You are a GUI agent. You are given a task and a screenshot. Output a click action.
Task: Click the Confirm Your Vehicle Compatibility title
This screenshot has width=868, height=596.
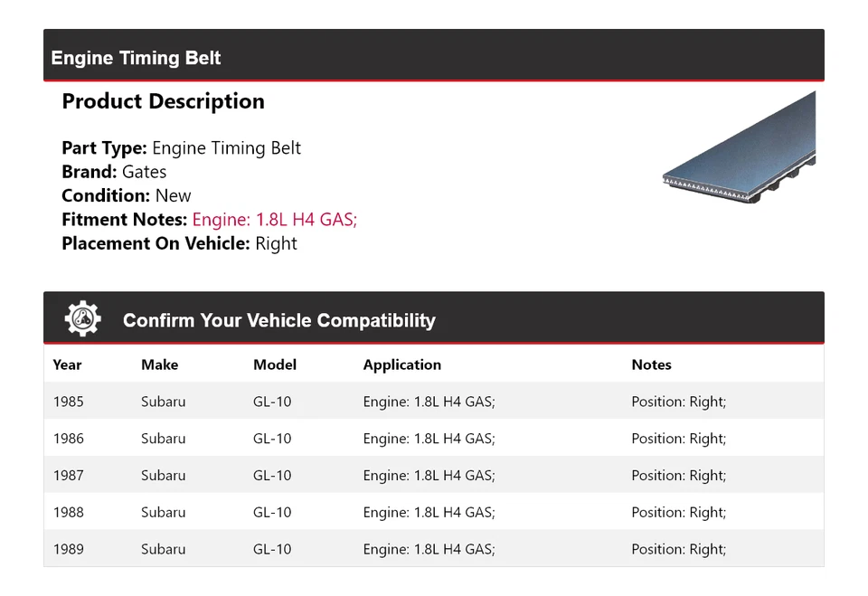[x=278, y=320]
